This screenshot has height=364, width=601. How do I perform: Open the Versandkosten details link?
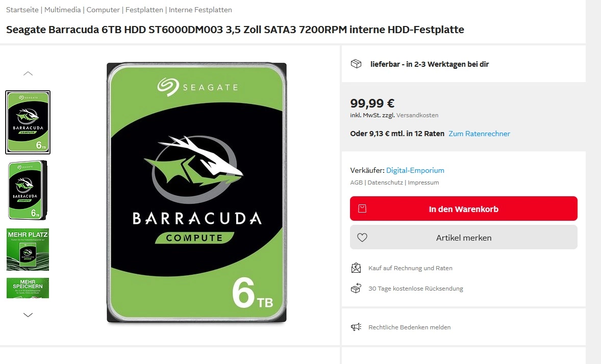pos(417,115)
